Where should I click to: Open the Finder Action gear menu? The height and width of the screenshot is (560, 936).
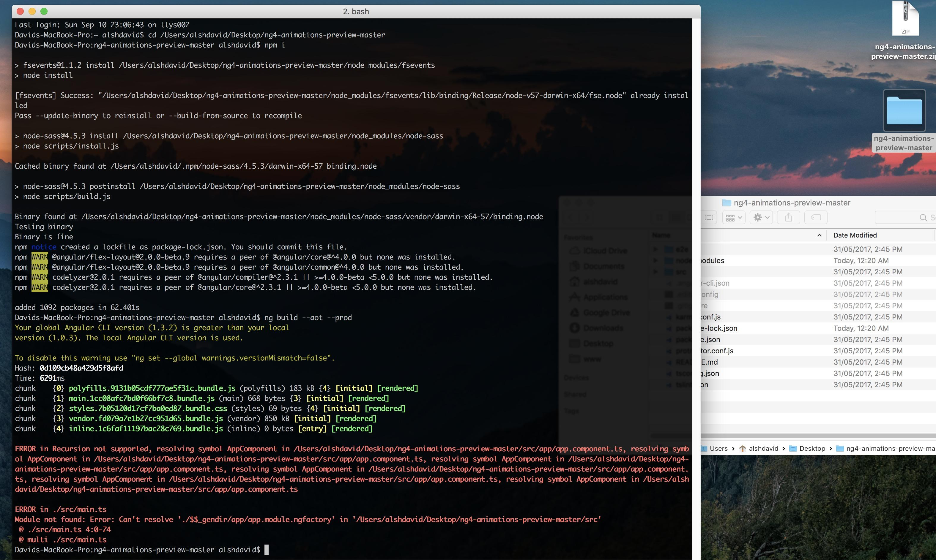[x=761, y=217]
